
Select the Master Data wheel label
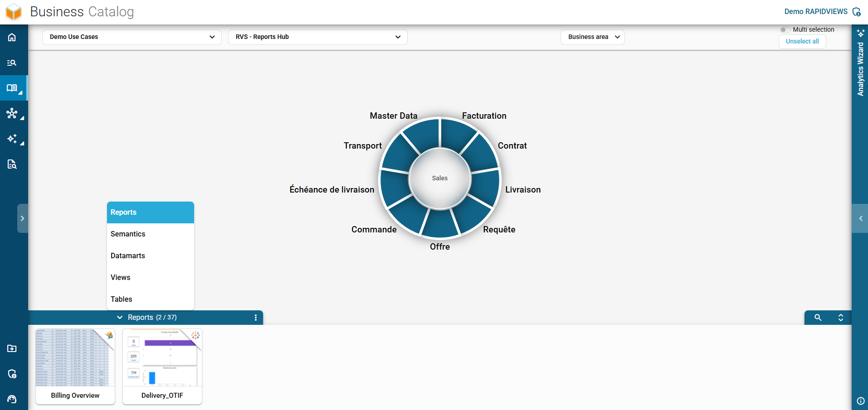[394, 116]
